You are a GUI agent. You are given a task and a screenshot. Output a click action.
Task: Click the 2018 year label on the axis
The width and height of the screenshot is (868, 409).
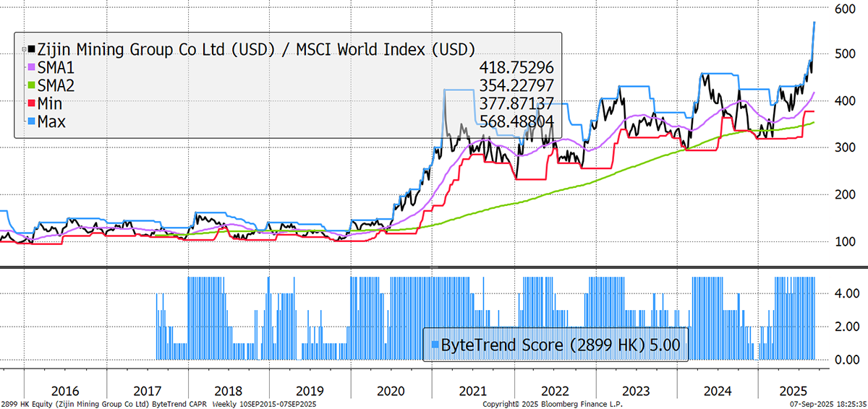[228, 391]
